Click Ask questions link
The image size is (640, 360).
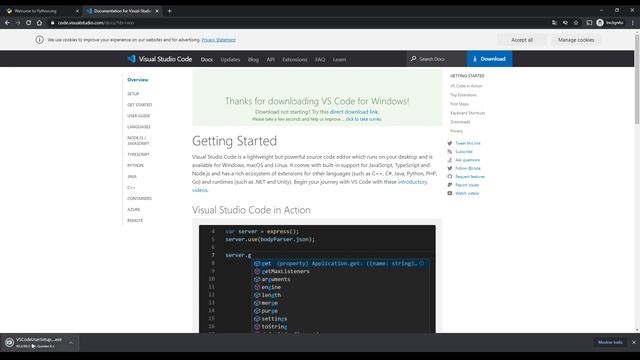(467, 160)
